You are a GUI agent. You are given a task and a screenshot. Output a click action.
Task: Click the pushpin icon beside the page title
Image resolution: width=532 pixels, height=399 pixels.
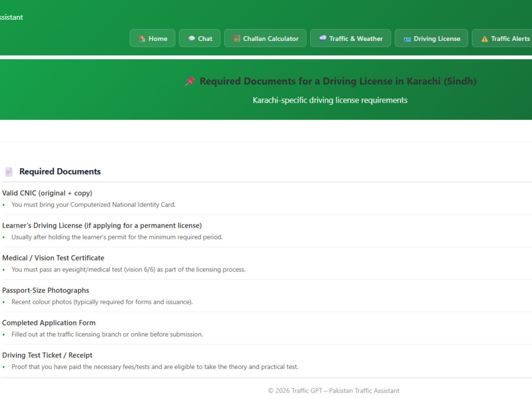pos(190,81)
